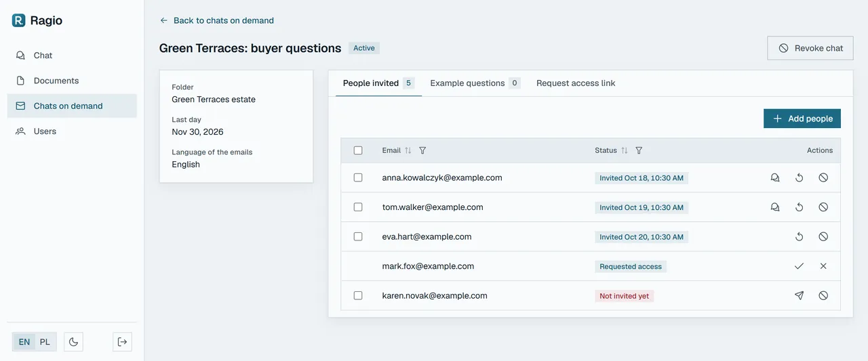Open chat history for anna.kowalczyk@example.com
The height and width of the screenshot is (361, 868).
(775, 178)
